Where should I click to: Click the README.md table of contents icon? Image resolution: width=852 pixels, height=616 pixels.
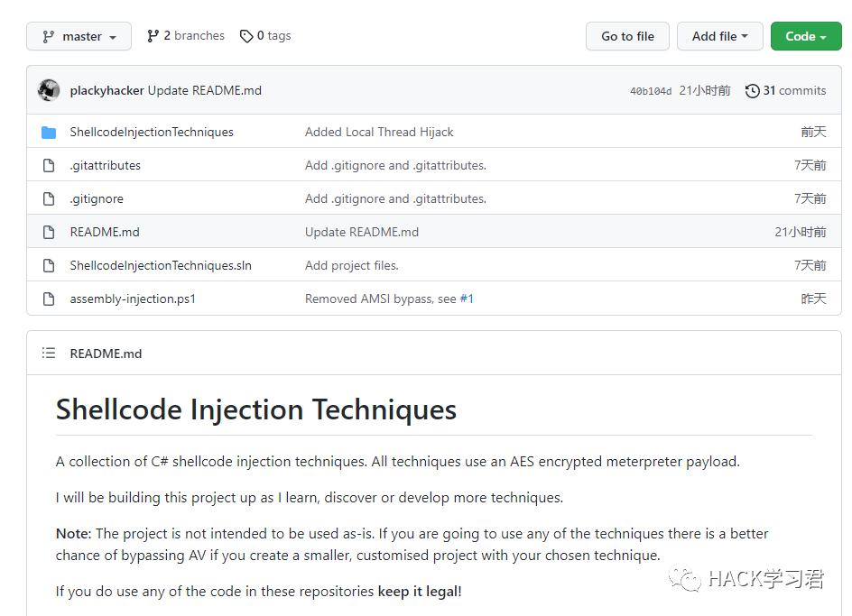coord(49,354)
